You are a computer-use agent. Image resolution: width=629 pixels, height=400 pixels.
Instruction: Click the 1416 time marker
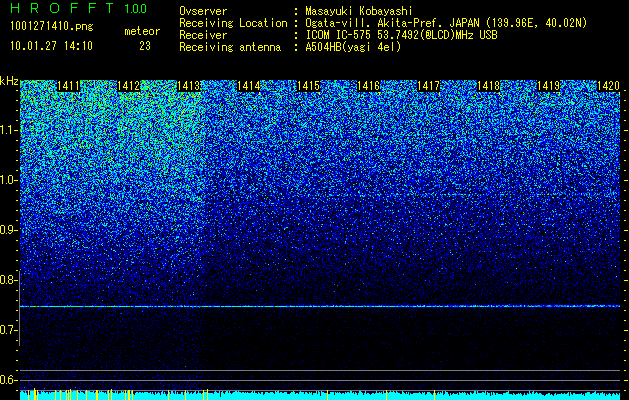point(368,86)
